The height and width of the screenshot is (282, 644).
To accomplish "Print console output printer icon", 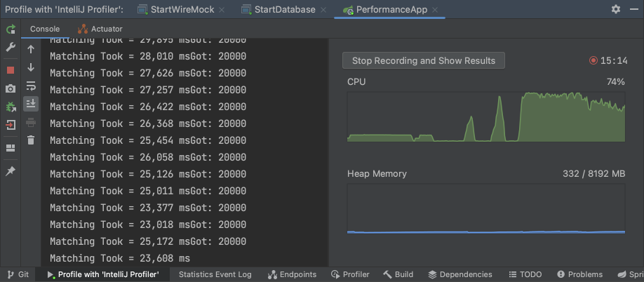I will pos(31,122).
